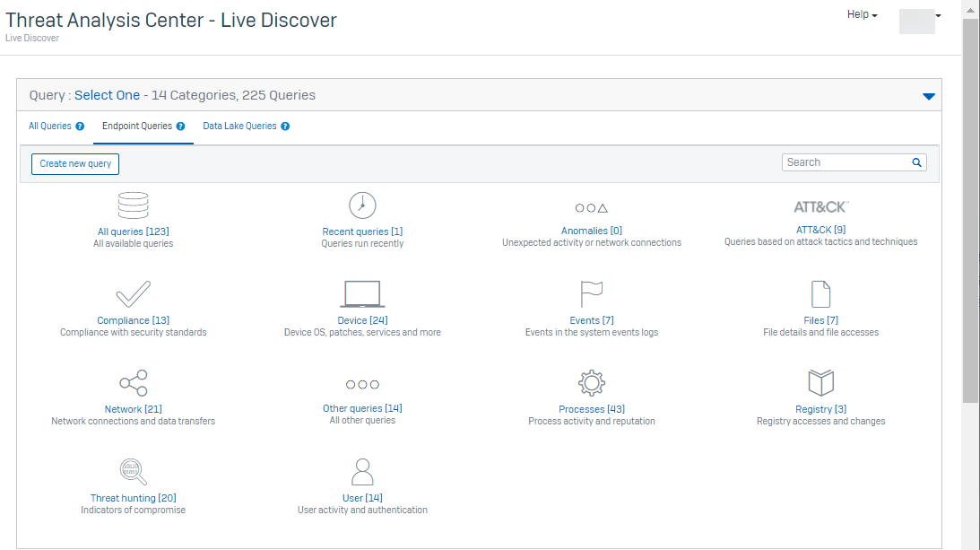Select the Network share-nodes icon
Image resolution: width=980 pixels, height=550 pixels.
133,383
